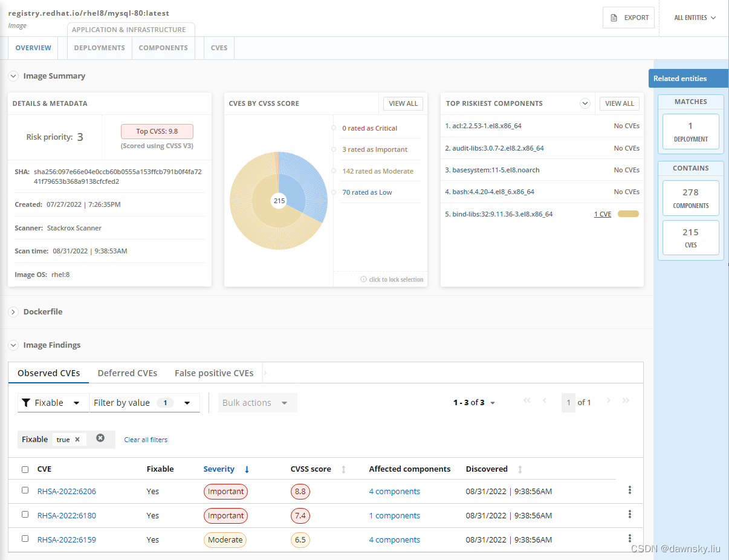
Task: Switch to the DEPLOYMENTS tab
Action: (x=99, y=48)
